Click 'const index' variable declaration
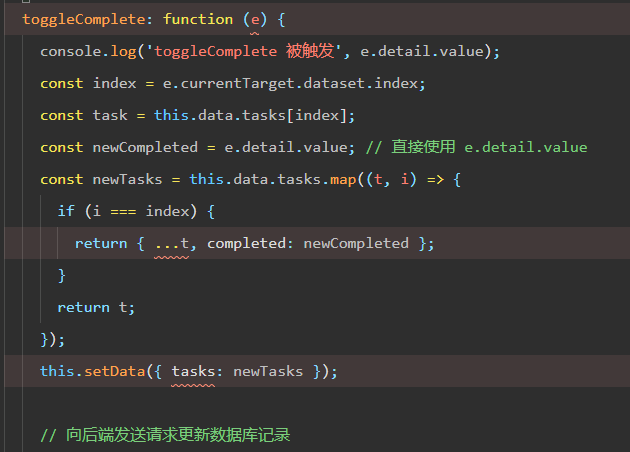This screenshot has height=452, width=630. point(88,84)
